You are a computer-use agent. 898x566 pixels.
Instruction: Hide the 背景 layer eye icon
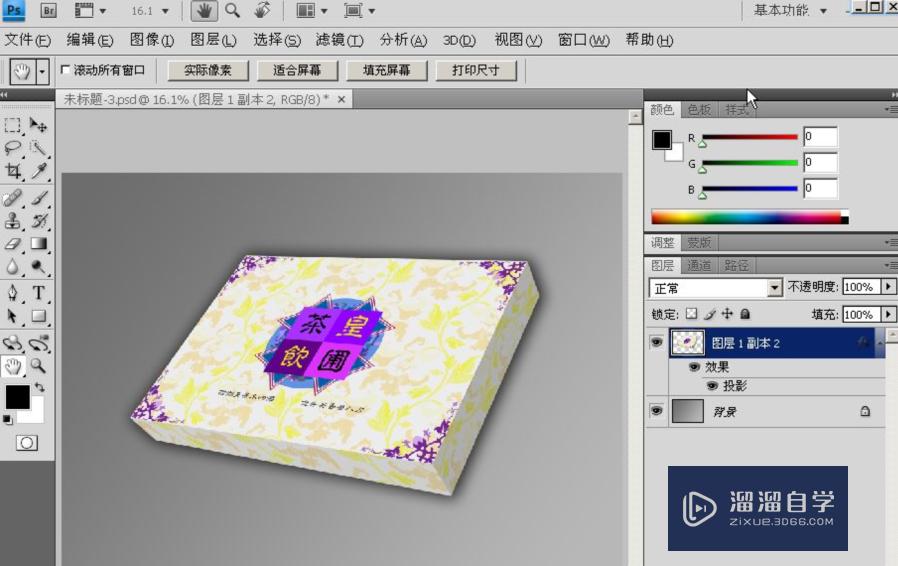point(656,411)
